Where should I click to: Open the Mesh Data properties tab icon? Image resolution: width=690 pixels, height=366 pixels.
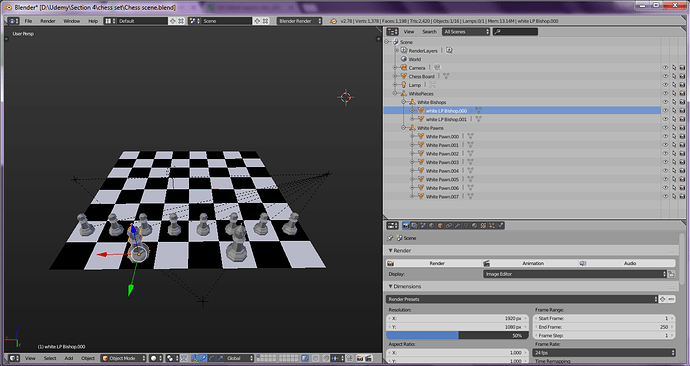coord(466,226)
